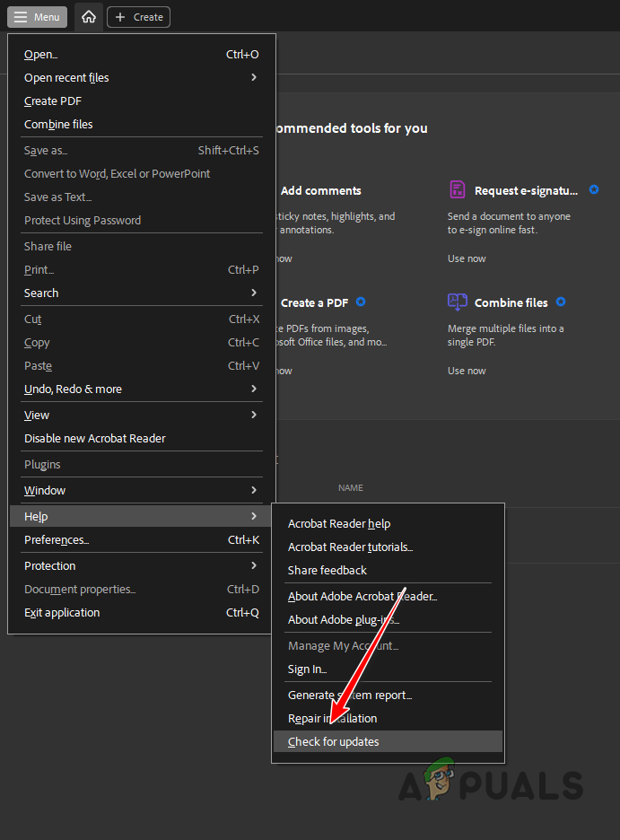Screen dimensions: 620x840
Task: Expand the View submenu
Action: click(142, 416)
